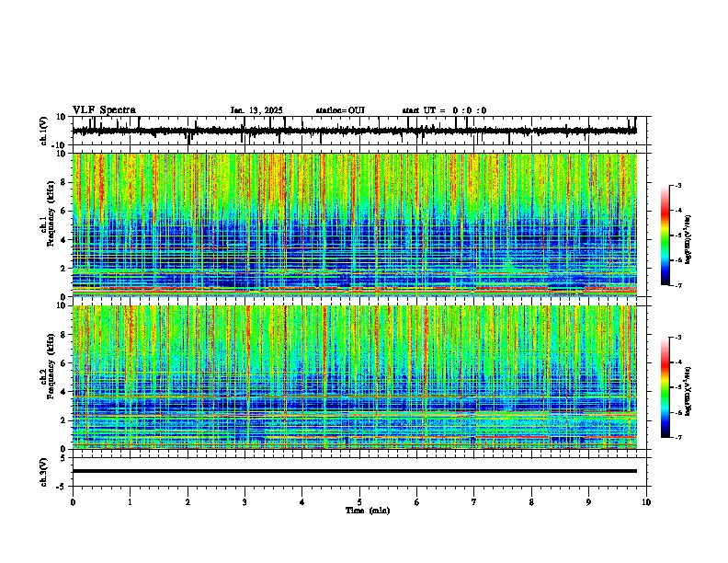Click the "Time (min)" axis label
Viewport: 728px width, 563px height.
tap(368, 511)
